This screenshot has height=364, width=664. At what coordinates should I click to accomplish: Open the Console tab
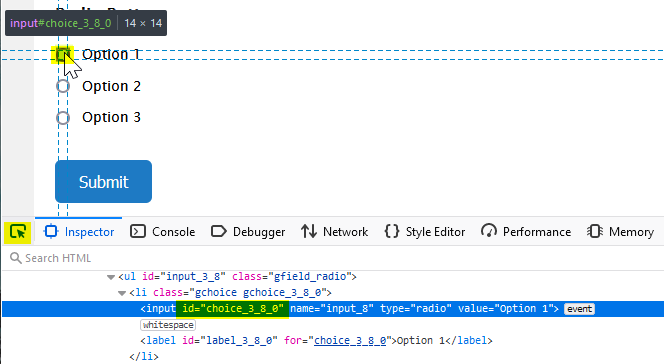click(x=163, y=232)
